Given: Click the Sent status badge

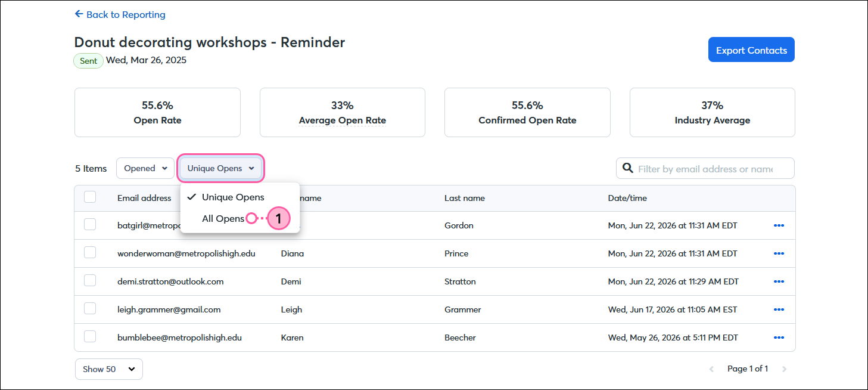Looking at the screenshot, I should point(88,61).
